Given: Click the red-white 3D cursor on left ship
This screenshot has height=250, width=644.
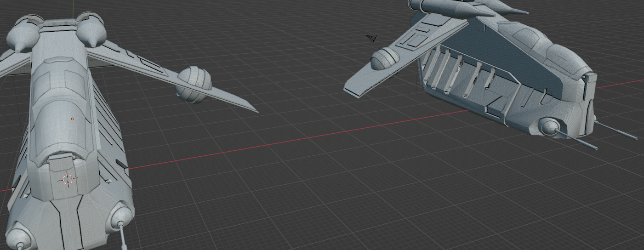Looking at the screenshot, I should (68, 180).
